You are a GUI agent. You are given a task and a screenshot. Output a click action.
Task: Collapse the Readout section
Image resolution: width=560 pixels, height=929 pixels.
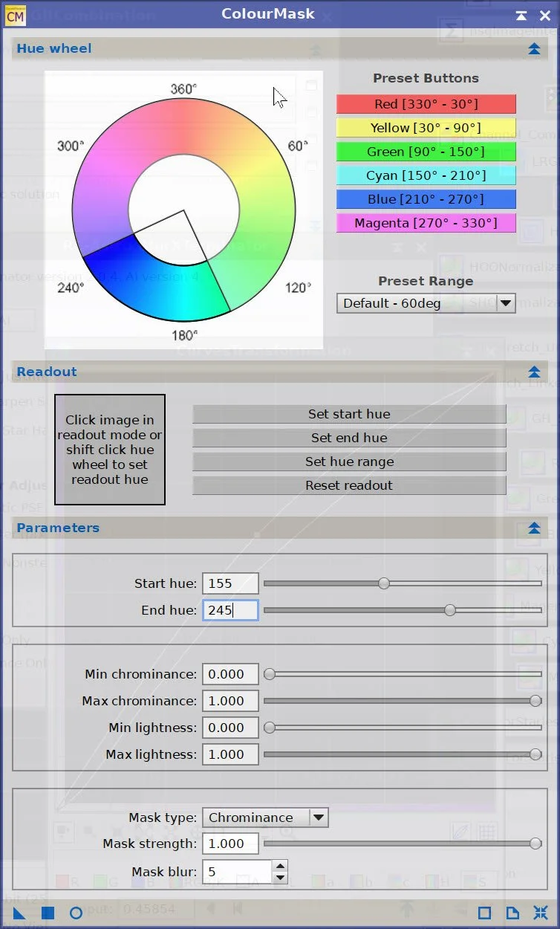click(534, 372)
